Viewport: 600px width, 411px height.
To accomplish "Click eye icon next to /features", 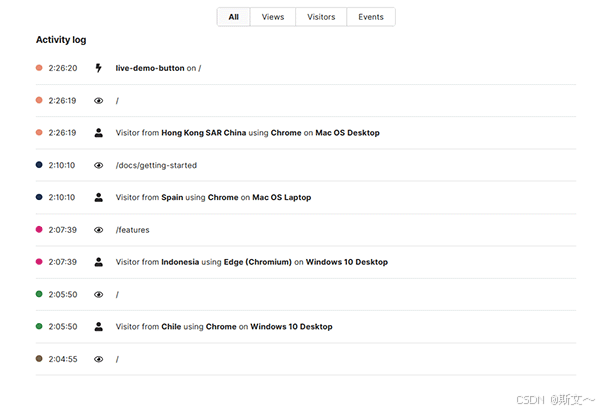I will click(x=99, y=230).
